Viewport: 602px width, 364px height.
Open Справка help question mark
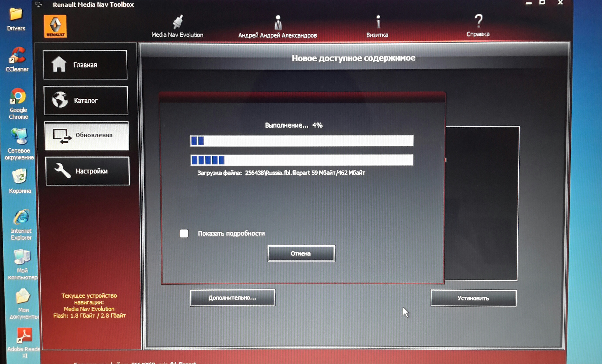point(478,21)
